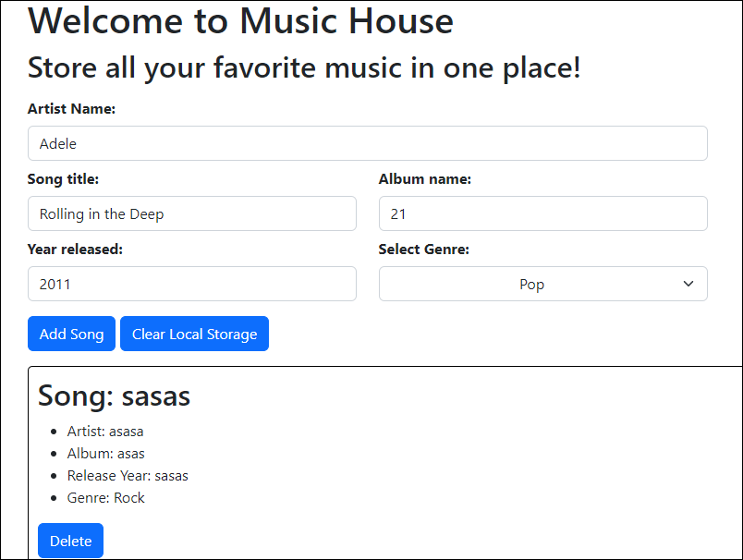Click the Select Genre label
Screen dimensions: 743x560
coord(424,250)
